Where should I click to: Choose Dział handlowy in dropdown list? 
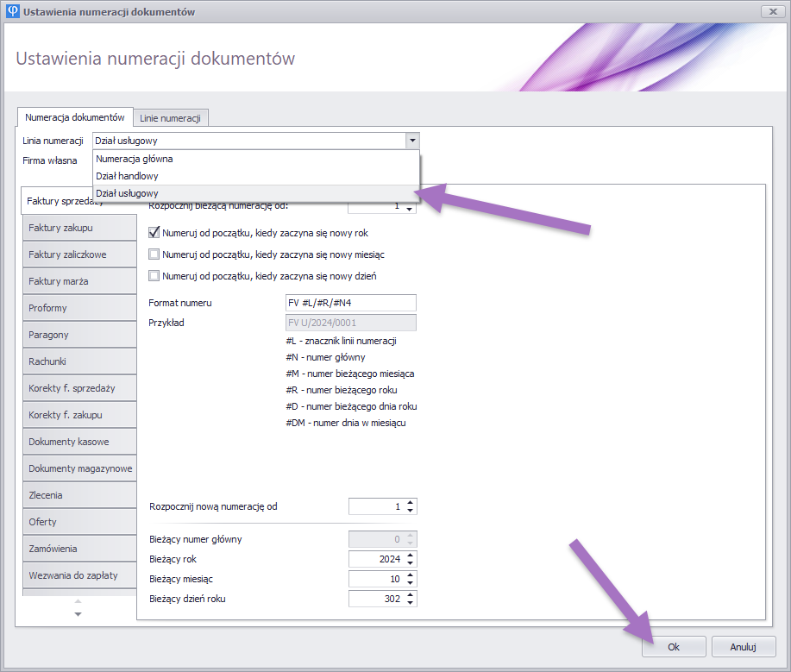[x=128, y=176]
